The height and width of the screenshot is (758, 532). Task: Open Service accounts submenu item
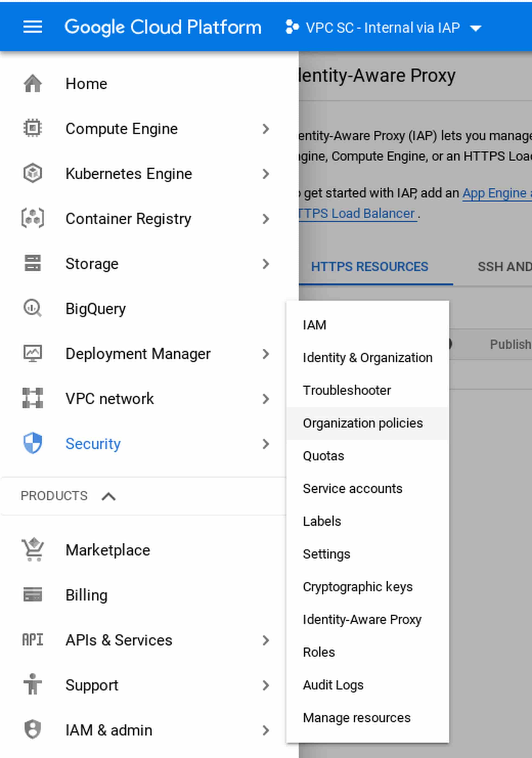pyautogui.click(x=367, y=489)
